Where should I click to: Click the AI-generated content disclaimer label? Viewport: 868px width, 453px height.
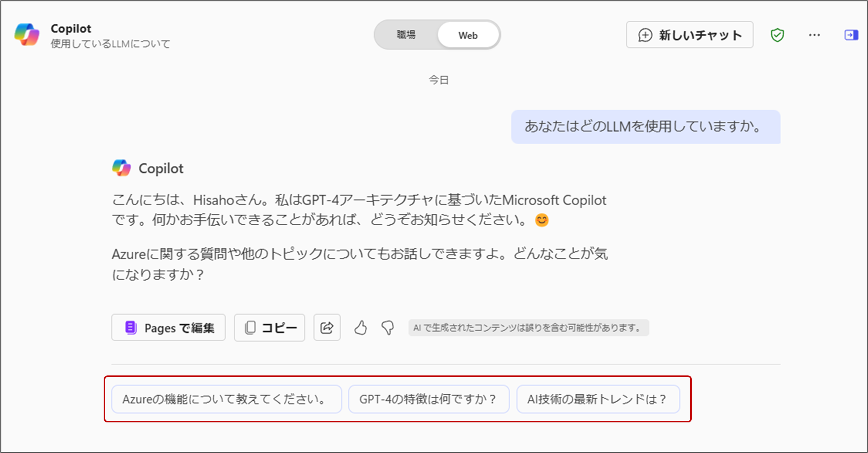(x=528, y=328)
